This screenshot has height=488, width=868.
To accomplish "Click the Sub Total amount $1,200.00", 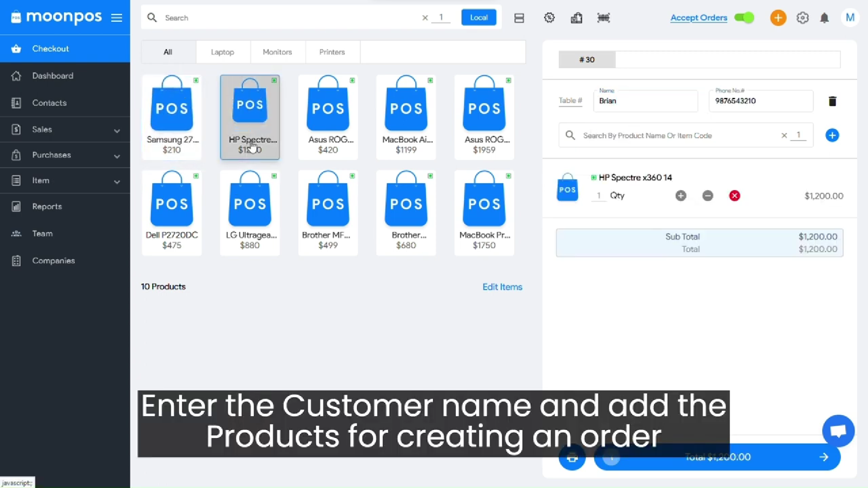I will [818, 237].
